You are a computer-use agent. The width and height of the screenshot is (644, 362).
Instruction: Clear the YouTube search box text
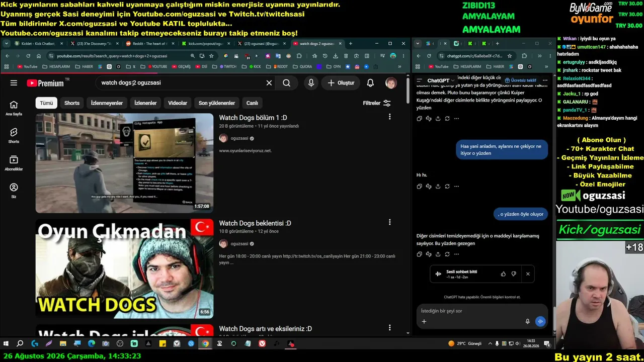pyautogui.click(x=269, y=83)
